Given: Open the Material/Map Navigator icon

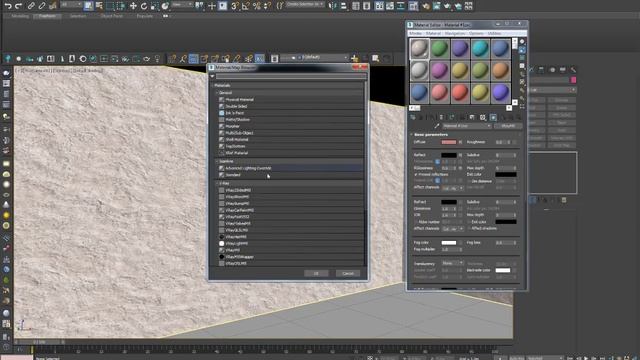Looking at the screenshot, I should pos(522,107).
